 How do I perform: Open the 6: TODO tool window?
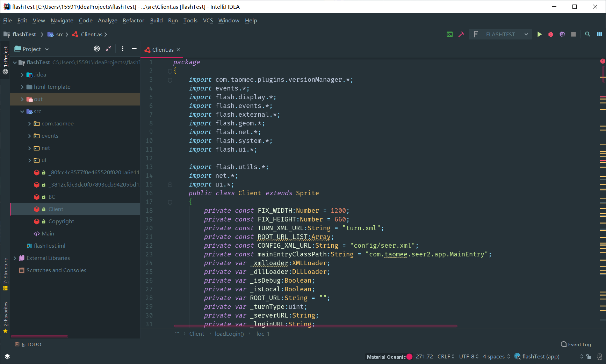(28, 344)
